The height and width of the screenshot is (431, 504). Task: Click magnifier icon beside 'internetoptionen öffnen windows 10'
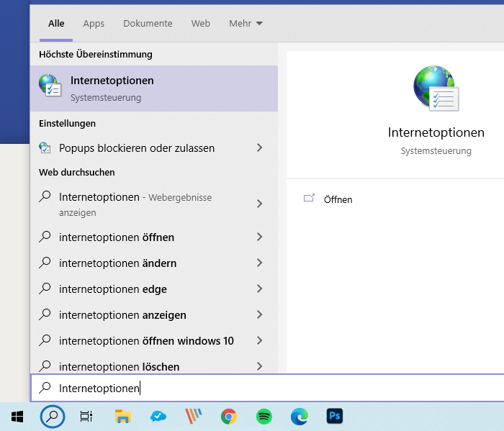coord(45,340)
